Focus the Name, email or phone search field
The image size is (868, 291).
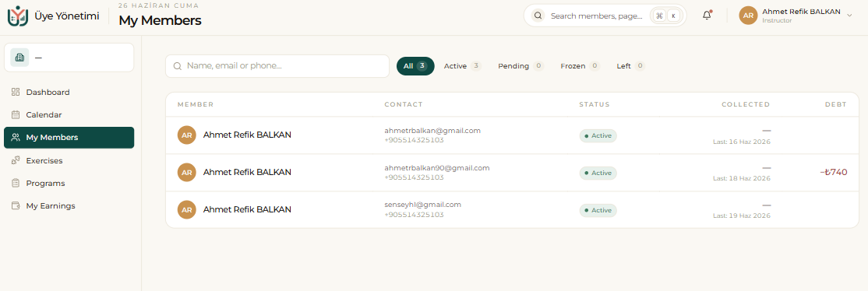(277, 66)
